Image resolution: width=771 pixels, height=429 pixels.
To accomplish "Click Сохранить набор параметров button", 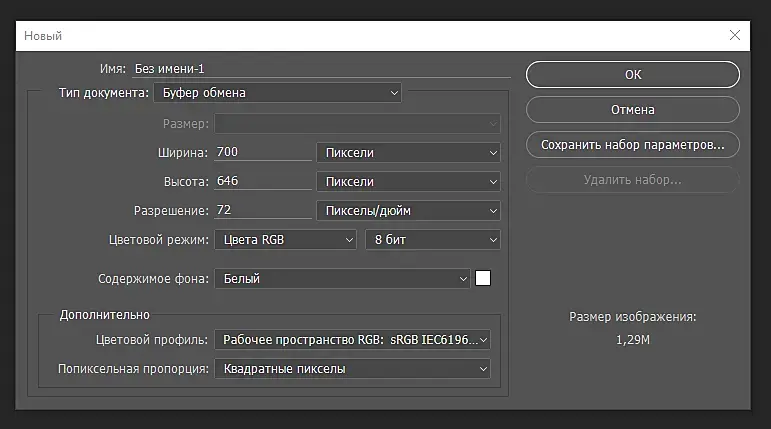I will pyautogui.click(x=632, y=144).
